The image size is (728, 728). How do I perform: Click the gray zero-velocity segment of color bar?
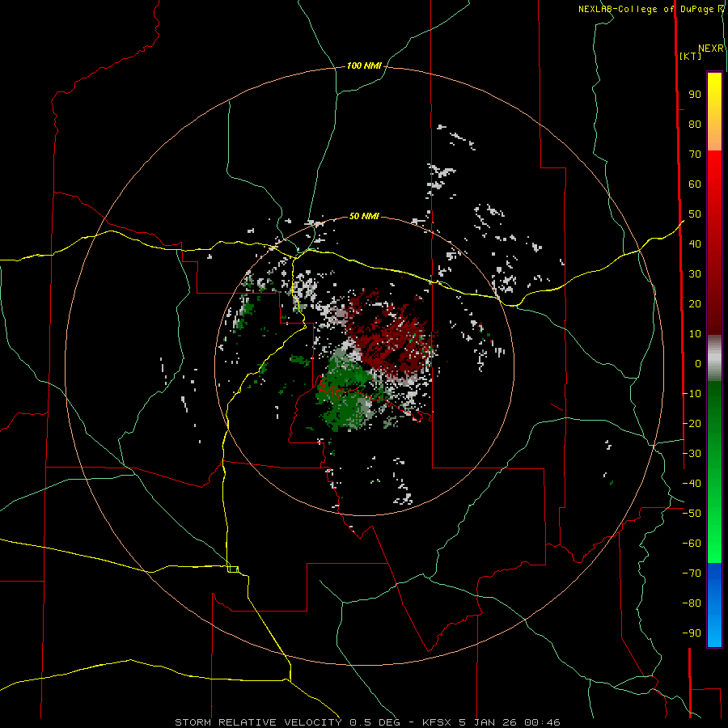714,358
